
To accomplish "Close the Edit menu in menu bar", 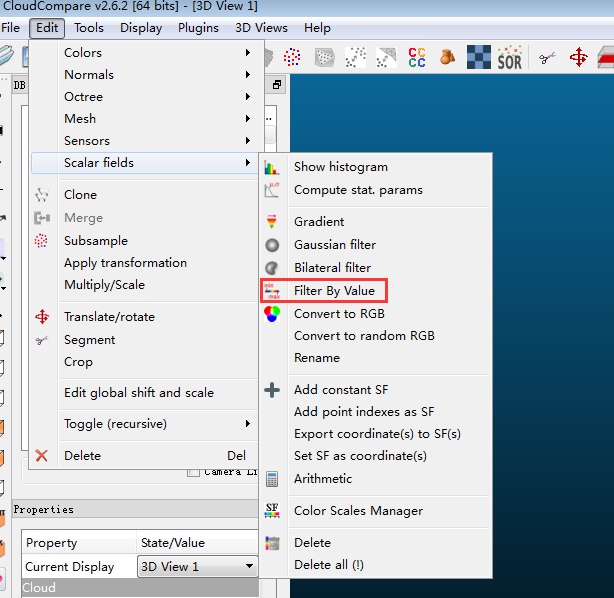I will (x=47, y=28).
